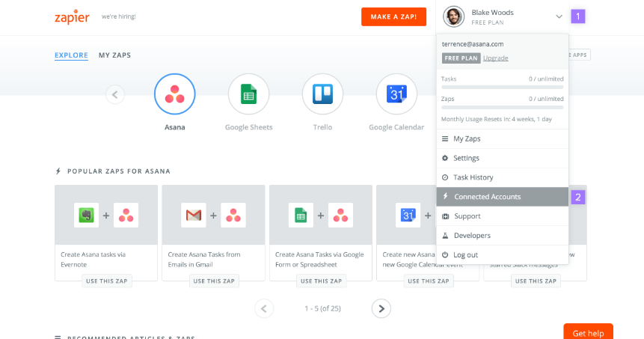This screenshot has height=339, width=644.
Task: Open My Zaps from account menu
Action: 503,139
